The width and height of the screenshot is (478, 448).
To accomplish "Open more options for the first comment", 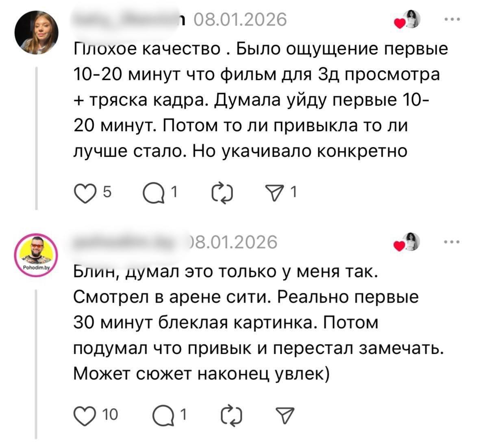I will tap(452, 19).
